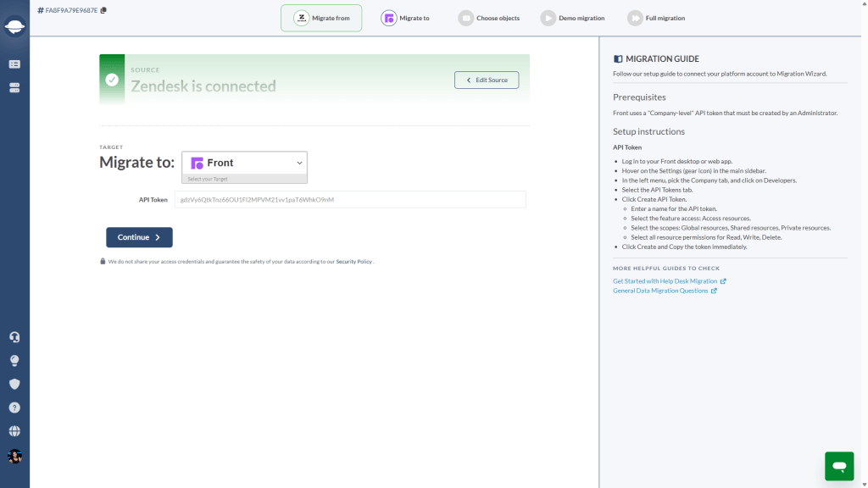The height and width of the screenshot is (488, 868).
Task: Open the support headset icon in sidebar
Action: [x=14, y=337]
